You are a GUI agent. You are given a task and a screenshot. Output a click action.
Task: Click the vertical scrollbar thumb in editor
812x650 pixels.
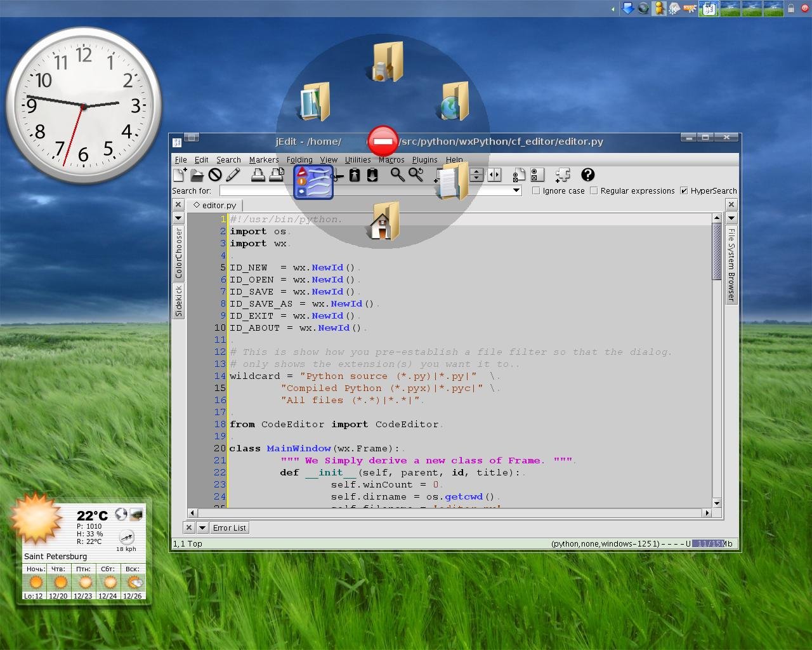(x=717, y=252)
